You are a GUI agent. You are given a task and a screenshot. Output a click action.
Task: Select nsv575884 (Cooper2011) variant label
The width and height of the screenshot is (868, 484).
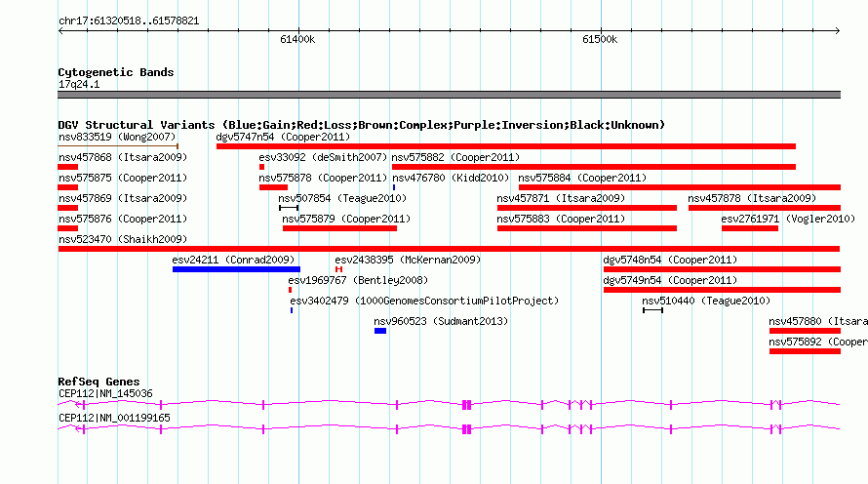click(582, 178)
